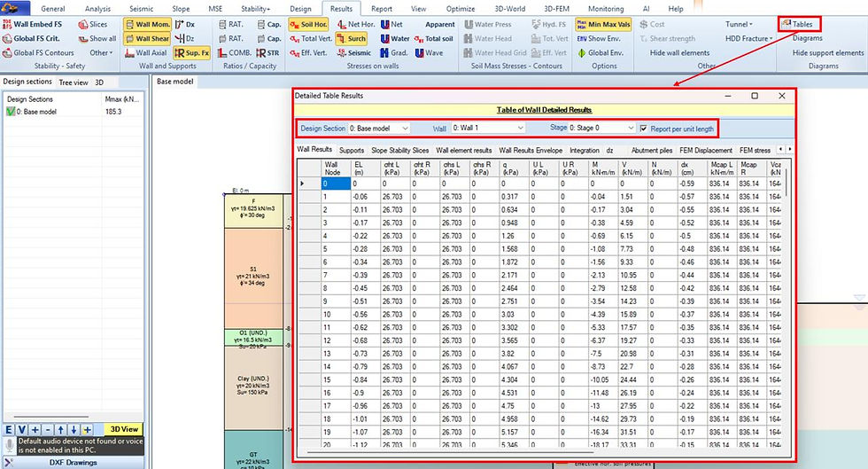Click Hide support elements
This screenshot has height=469, width=868.
tap(827, 53)
